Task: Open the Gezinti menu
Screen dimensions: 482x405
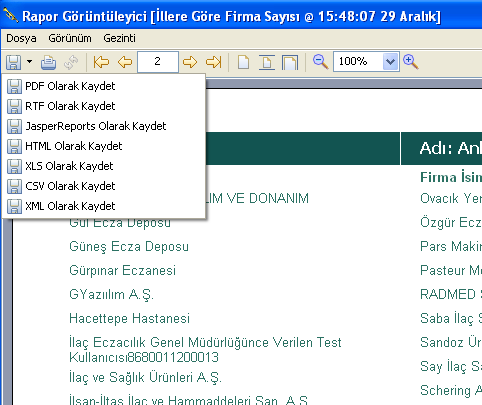Action: point(119,38)
